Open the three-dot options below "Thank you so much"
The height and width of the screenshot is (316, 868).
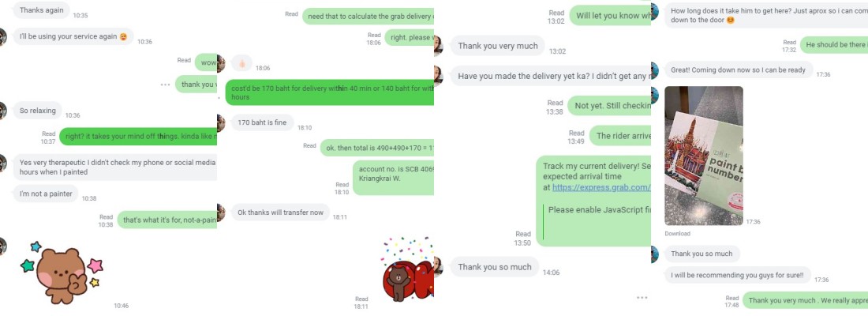(x=642, y=298)
